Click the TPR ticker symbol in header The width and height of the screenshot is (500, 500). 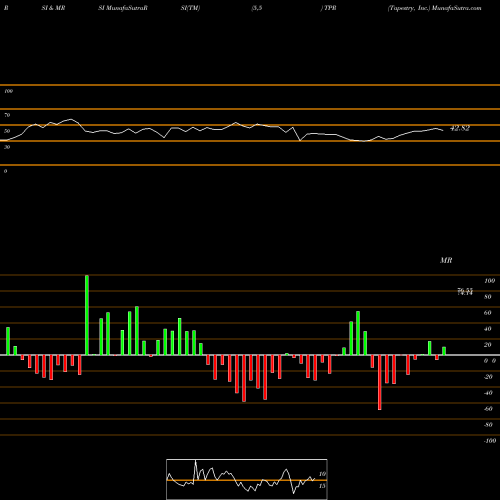[x=330, y=8]
